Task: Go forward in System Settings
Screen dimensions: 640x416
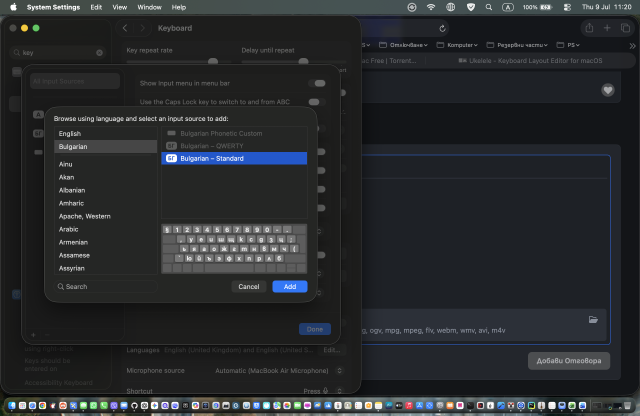Action: pyautogui.click(x=142, y=28)
